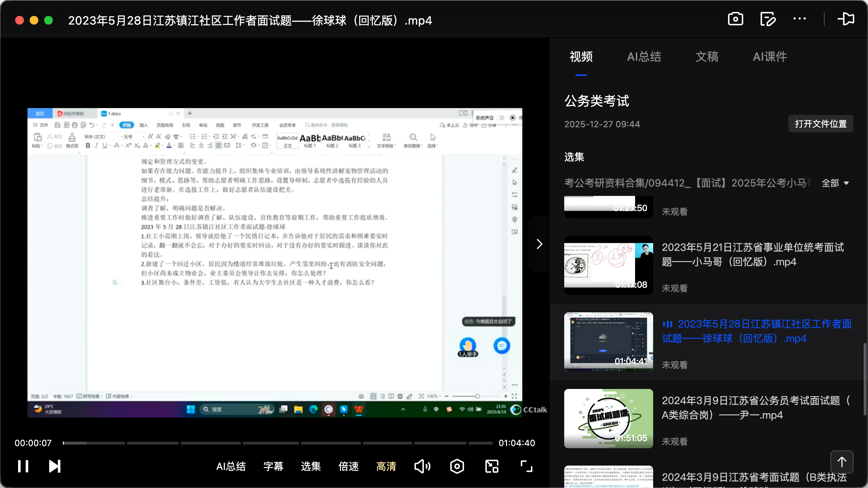Viewport: 868px width, 488px height.
Task: Enter picture-in-picture mini window mode
Action: click(491, 466)
